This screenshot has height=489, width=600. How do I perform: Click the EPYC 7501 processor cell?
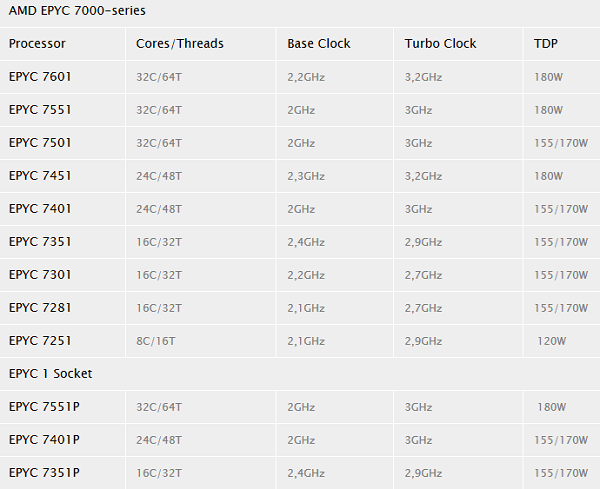pos(40,143)
